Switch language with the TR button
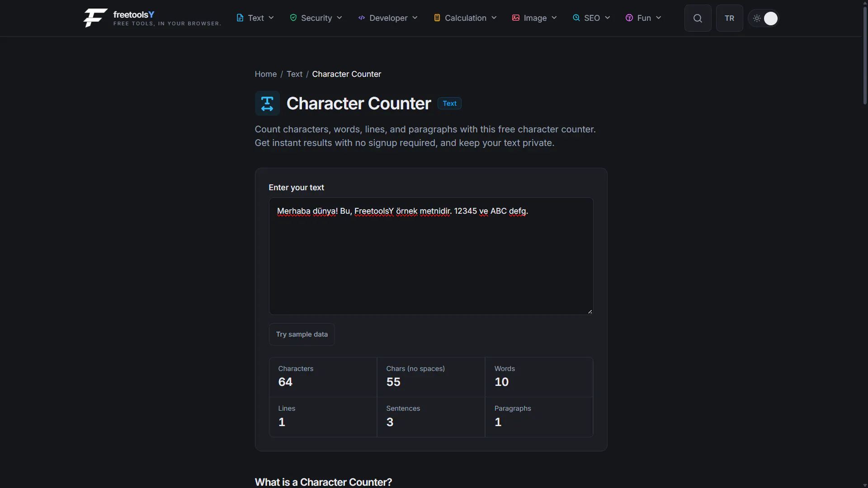The height and width of the screenshot is (488, 868). tap(730, 18)
